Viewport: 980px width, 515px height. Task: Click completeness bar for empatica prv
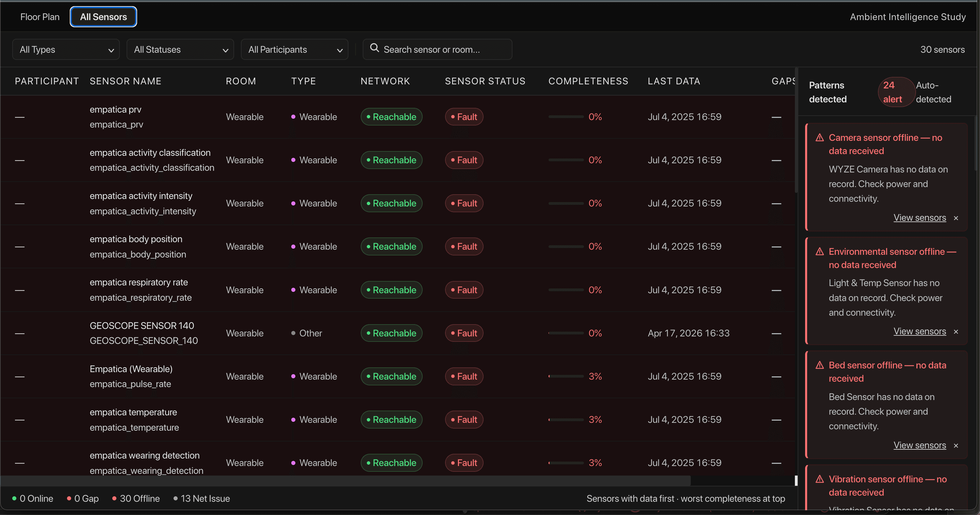[x=566, y=117]
